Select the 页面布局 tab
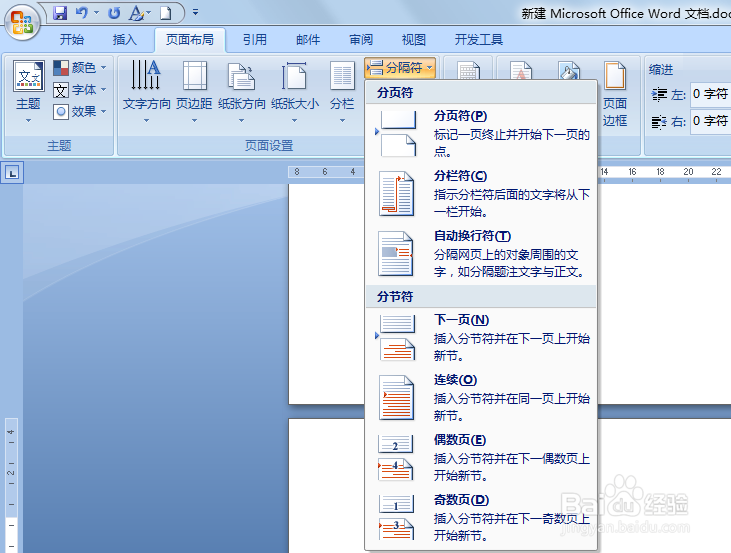 [x=190, y=40]
